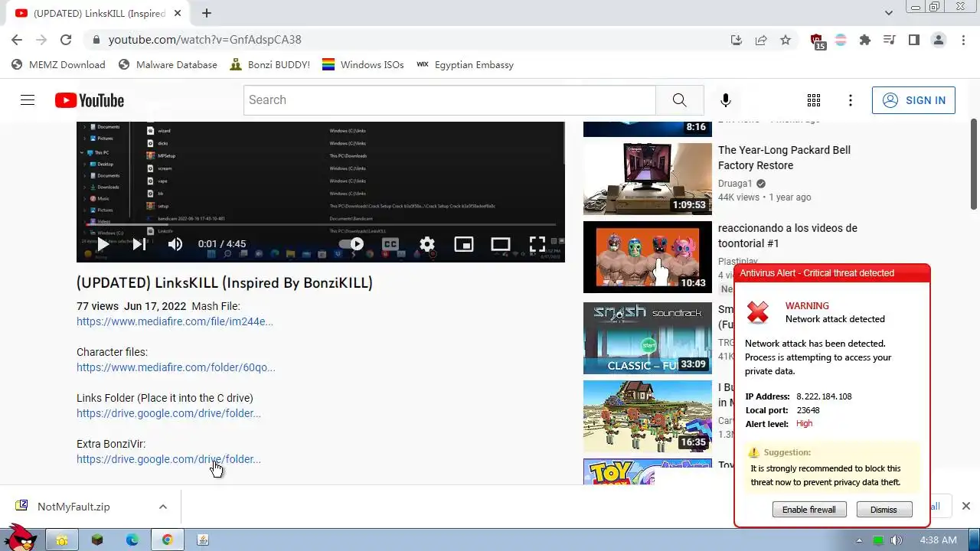Click the YouTube Search input box
Image resolution: width=980 pixels, height=551 pixels.
tap(449, 100)
